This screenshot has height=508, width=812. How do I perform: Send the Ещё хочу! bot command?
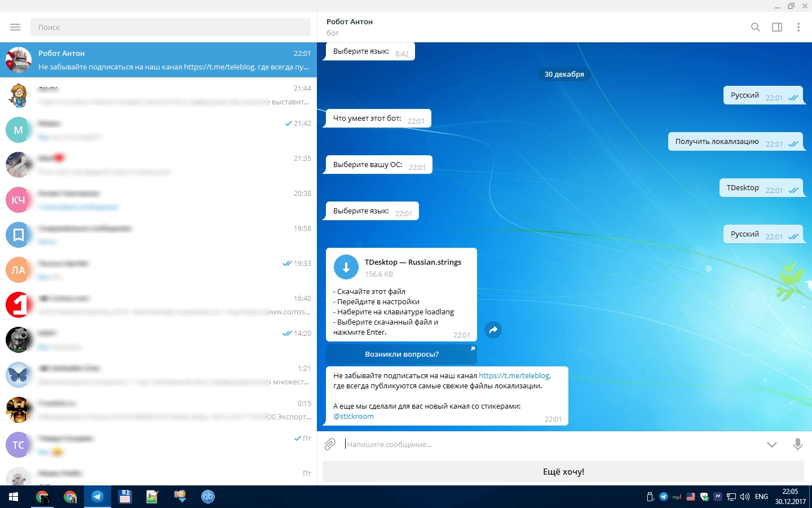tap(563, 471)
